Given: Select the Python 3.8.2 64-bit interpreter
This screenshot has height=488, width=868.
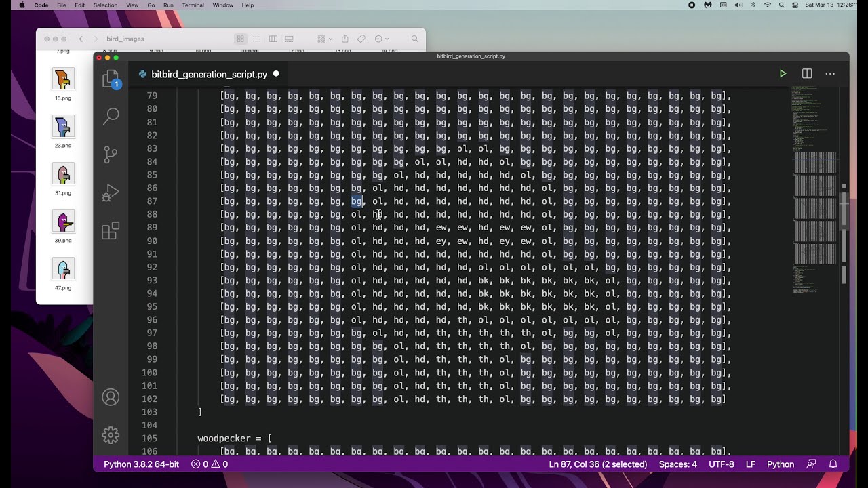Looking at the screenshot, I should (x=141, y=464).
